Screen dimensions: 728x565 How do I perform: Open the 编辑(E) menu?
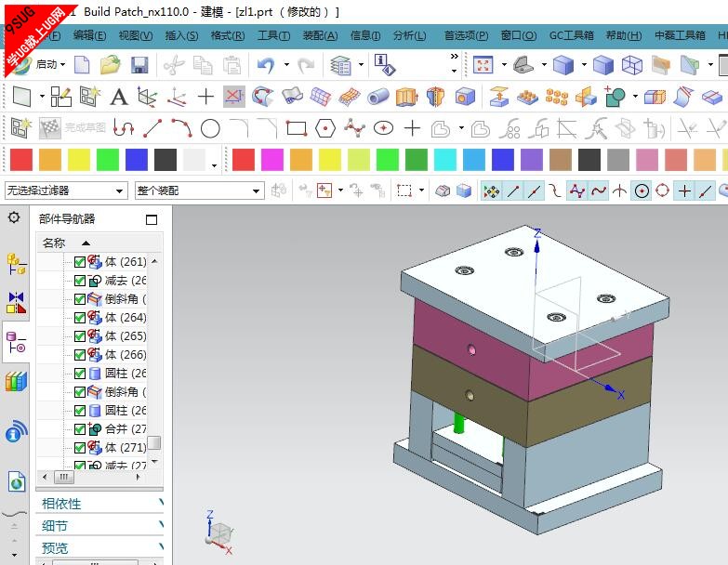[89, 35]
